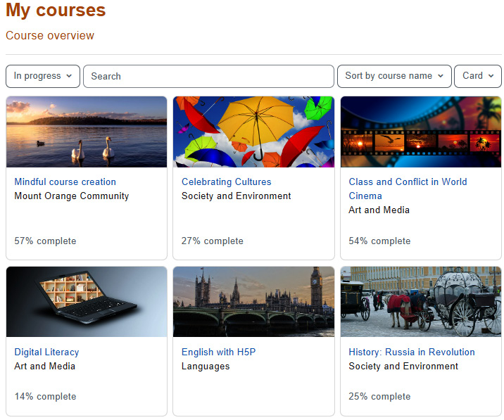Open the Mindful course creation link
This screenshot has height=420, width=504.
65,182
